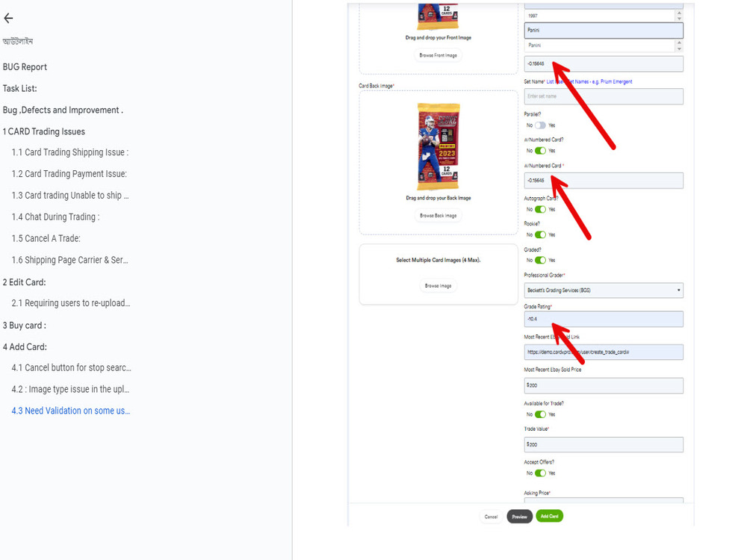Click Browse Image for multiple card images

pyautogui.click(x=438, y=286)
